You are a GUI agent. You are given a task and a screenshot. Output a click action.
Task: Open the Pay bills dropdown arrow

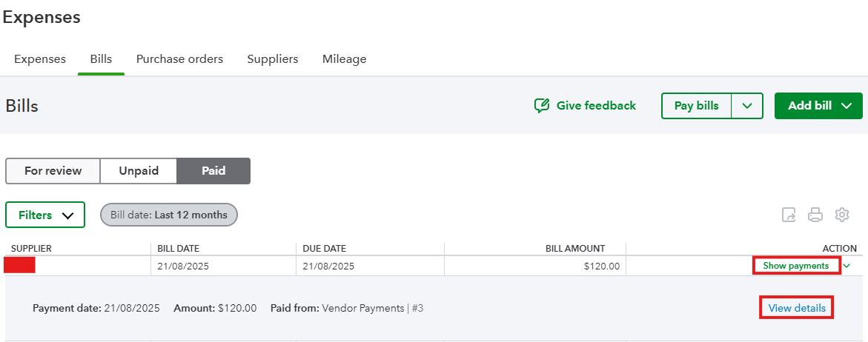747,106
